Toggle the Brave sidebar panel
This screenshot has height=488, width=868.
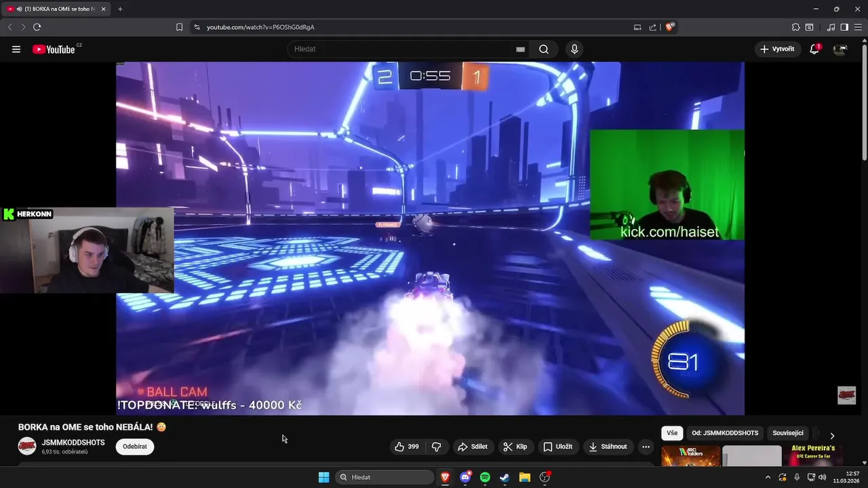tap(844, 27)
